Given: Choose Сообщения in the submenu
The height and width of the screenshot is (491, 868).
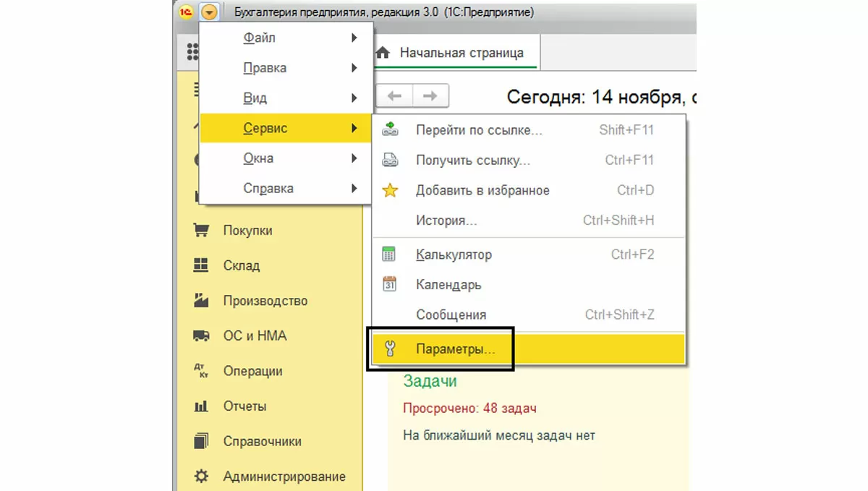Looking at the screenshot, I should pos(451,315).
